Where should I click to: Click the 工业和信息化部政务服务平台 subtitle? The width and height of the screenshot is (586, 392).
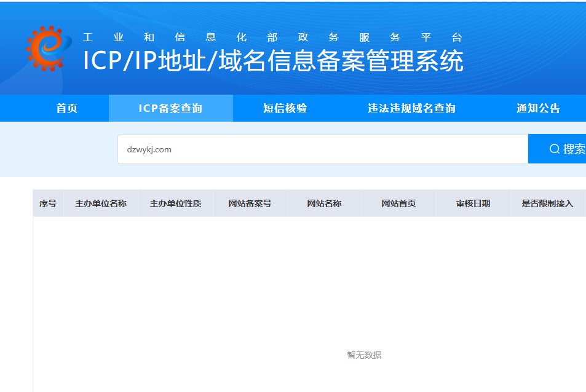(x=272, y=37)
